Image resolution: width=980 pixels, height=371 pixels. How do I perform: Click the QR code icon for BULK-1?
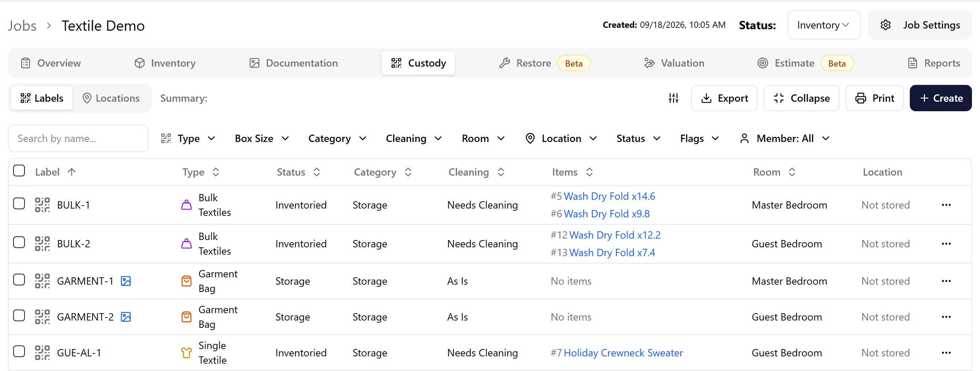click(42, 205)
